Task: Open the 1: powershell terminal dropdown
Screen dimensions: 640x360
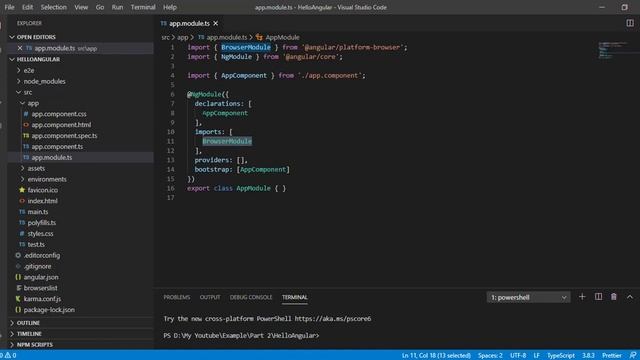Action: tap(528, 297)
